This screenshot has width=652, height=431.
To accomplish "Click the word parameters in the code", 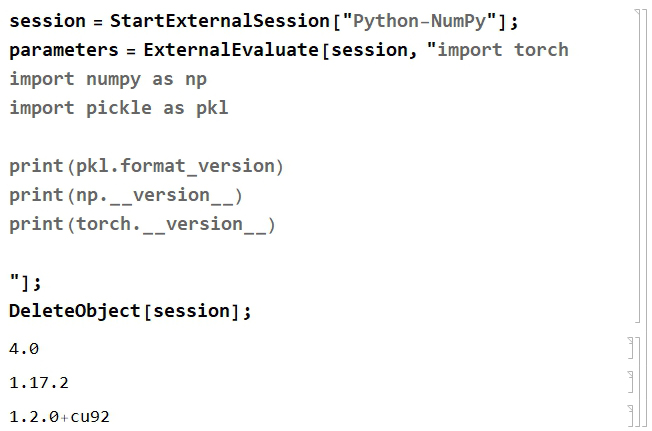I will pos(64,50).
